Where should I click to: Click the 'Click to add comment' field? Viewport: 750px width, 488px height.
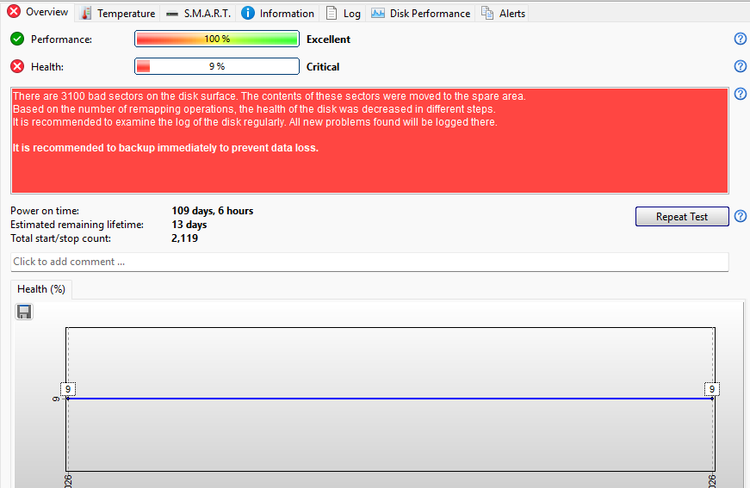(x=369, y=262)
